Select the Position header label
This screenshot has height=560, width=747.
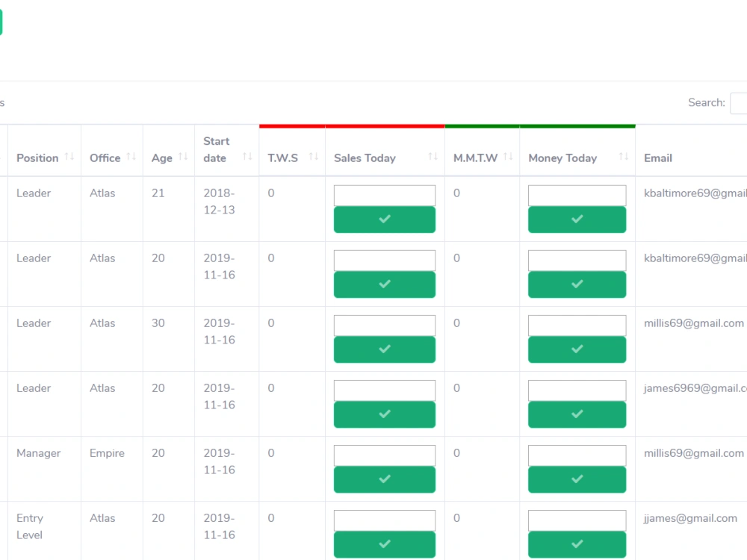(x=37, y=158)
